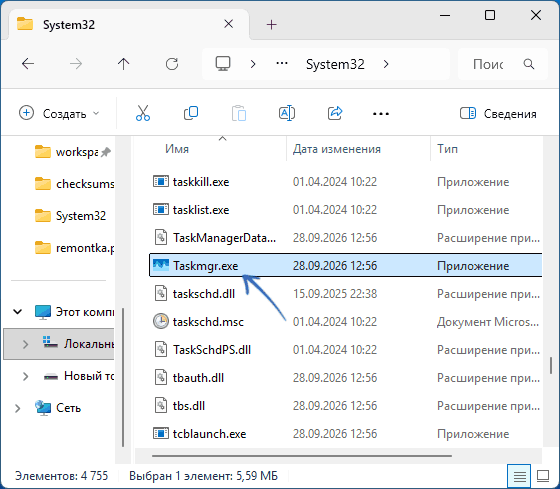Image resolution: width=560 pixels, height=489 pixels.
Task: Click the tcblaunch.exe application icon
Action: click(x=161, y=434)
